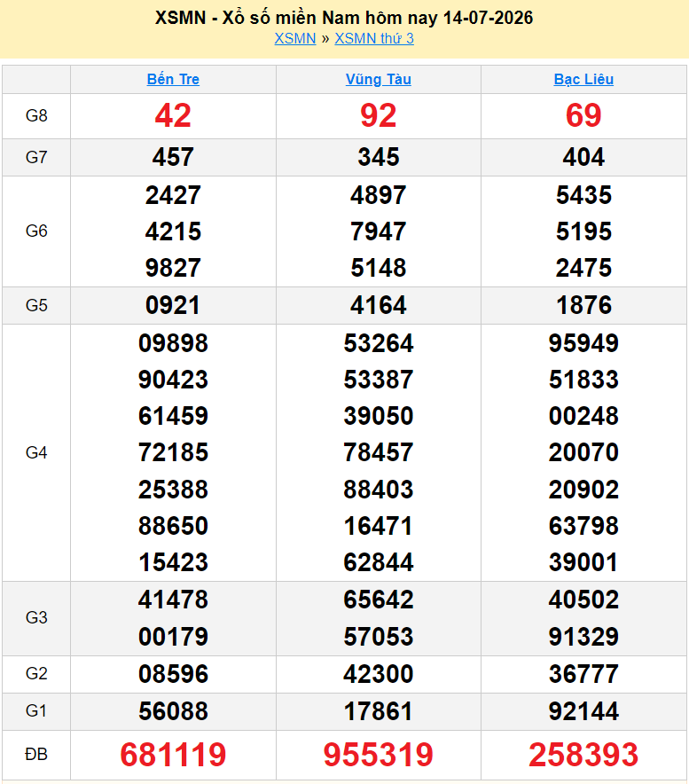Viewport: 689px width, 784px height.
Task: Select G4 number 53264
Action: click(x=379, y=343)
